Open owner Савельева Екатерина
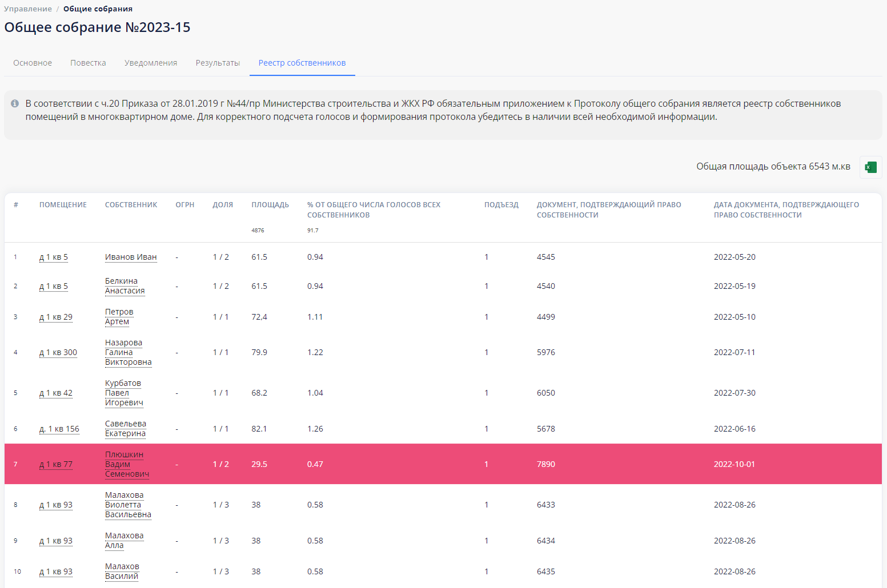Screen dimensions: 887x588 (126, 429)
